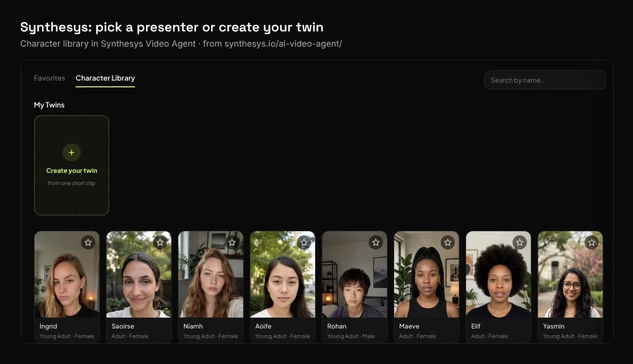Click "Young Adult · Female" under Ingrid
Viewport: 633px width, 364px height.
click(x=67, y=336)
